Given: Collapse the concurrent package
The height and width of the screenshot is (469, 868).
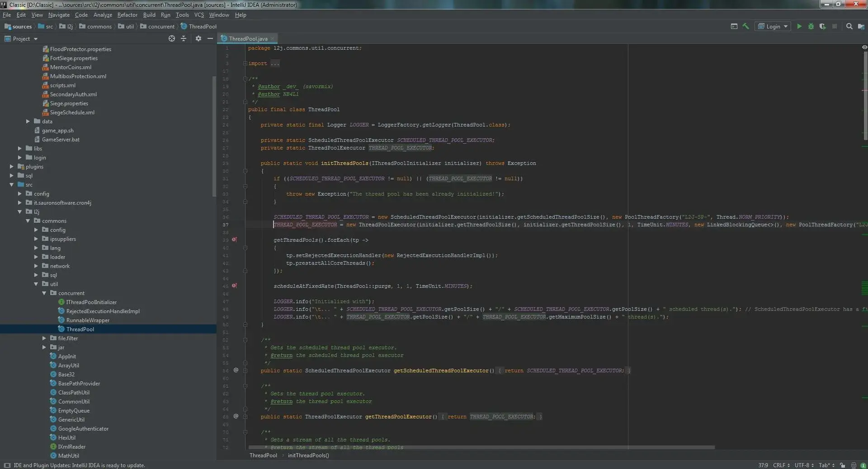Looking at the screenshot, I should point(44,293).
